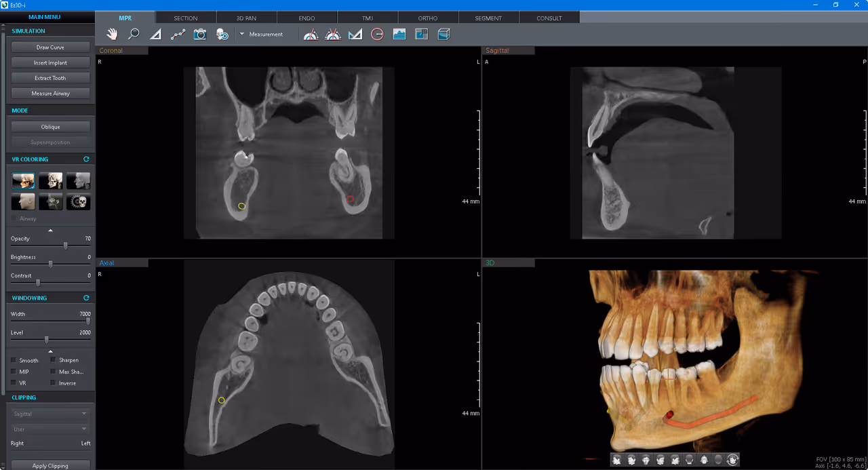Click the Apply Clipping button

pos(50,465)
